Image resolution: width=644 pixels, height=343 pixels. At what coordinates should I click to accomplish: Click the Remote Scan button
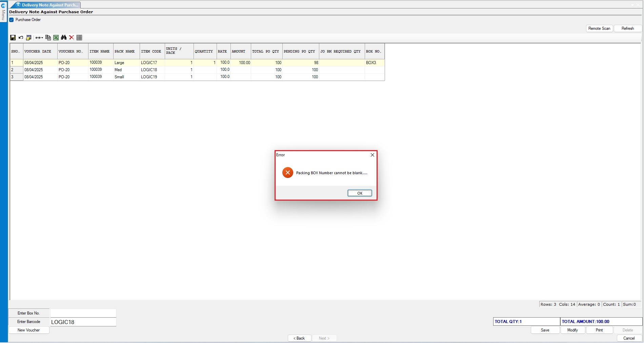click(599, 28)
